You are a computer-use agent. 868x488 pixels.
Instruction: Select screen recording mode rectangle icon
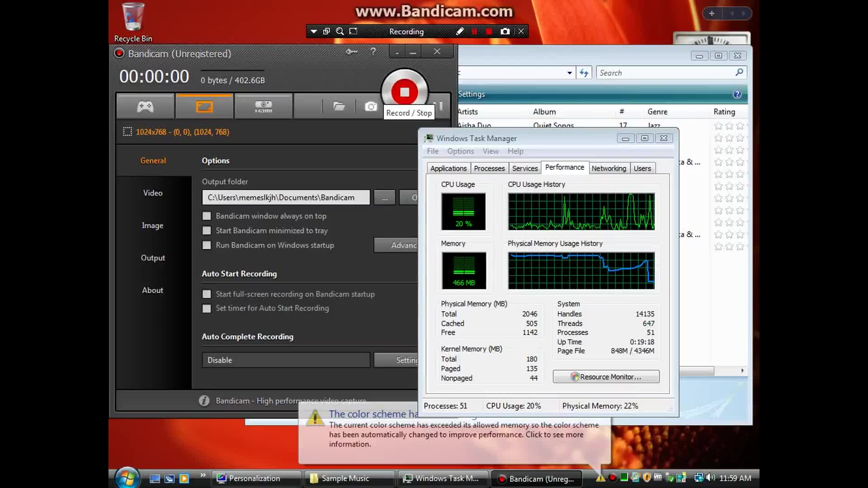point(204,107)
